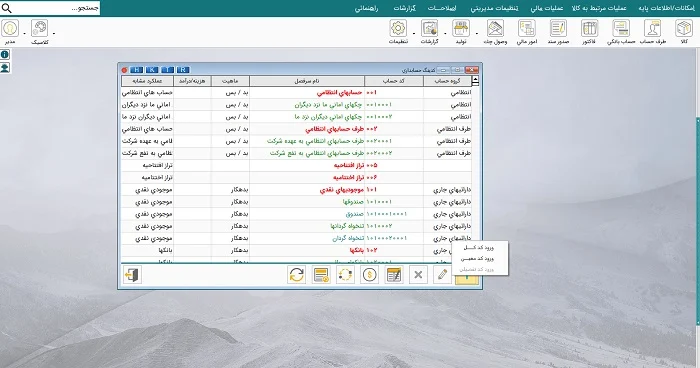Click the dollar coin icon in bottom toolbar
The image size is (700, 368).
(x=369, y=275)
